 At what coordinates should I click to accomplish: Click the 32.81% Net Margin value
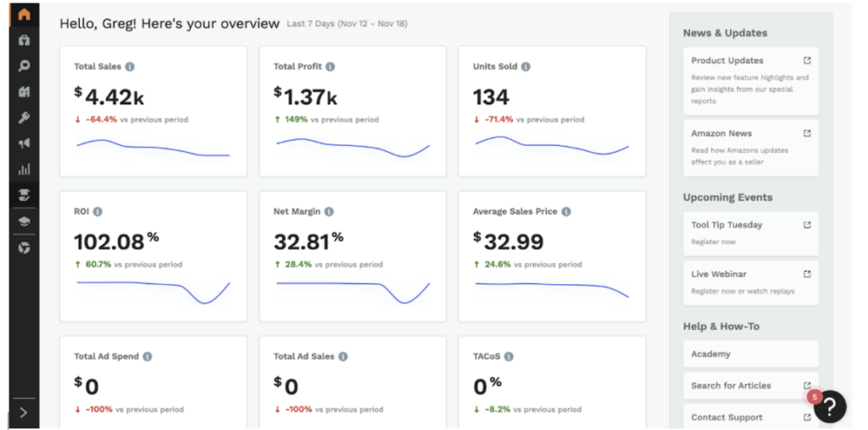click(309, 242)
